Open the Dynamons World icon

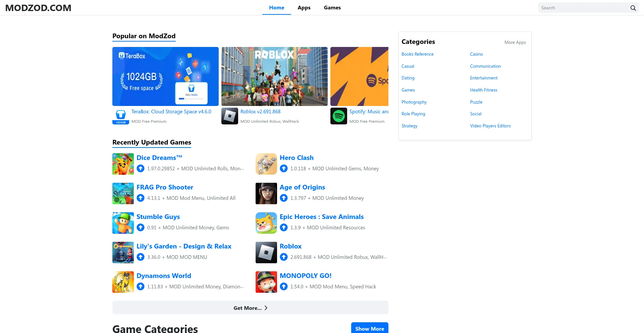click(123, 282)
